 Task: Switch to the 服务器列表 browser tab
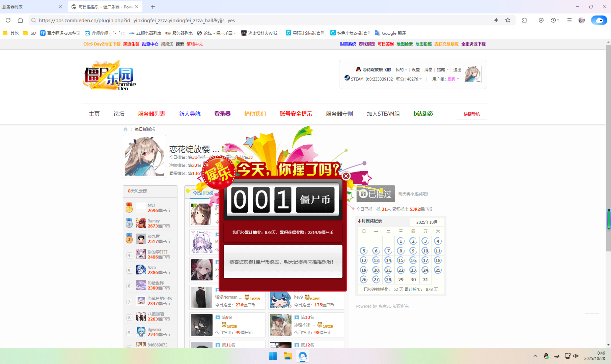[30, 7]
